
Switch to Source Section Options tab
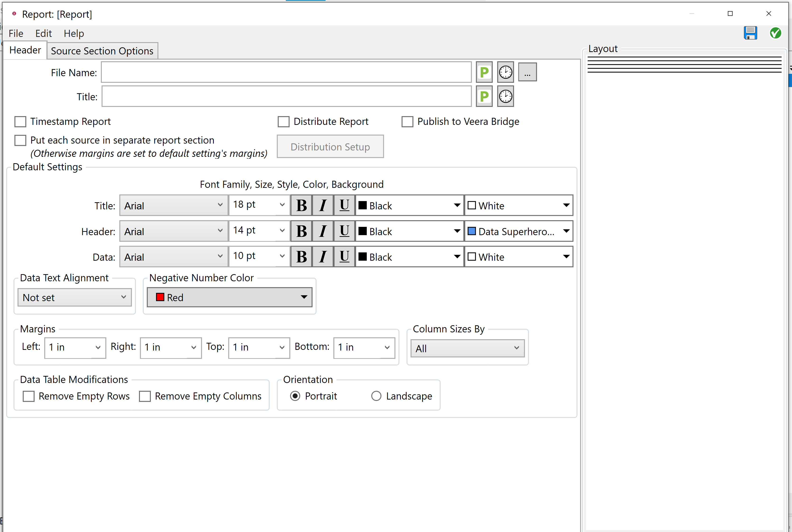point(102,51)
